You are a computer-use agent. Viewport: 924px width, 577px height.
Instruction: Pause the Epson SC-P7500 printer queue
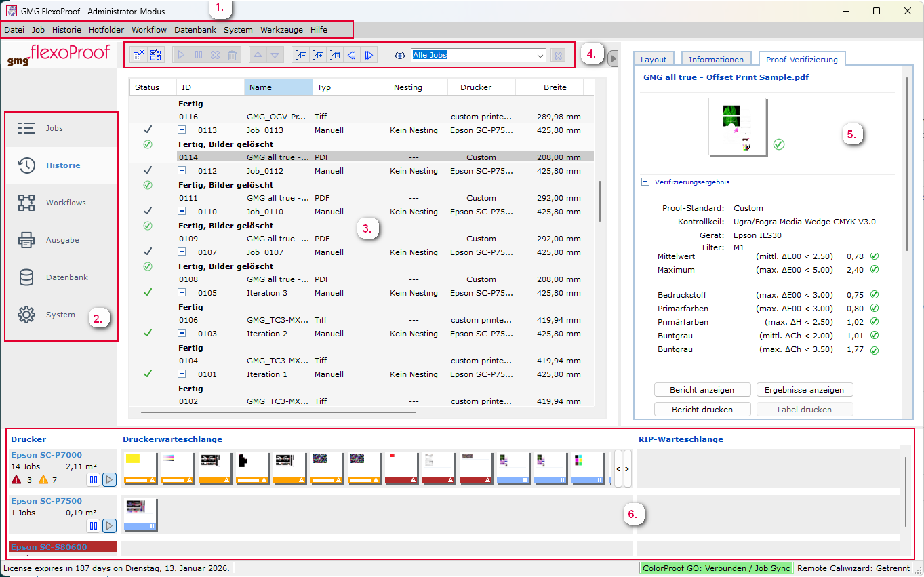94,525
